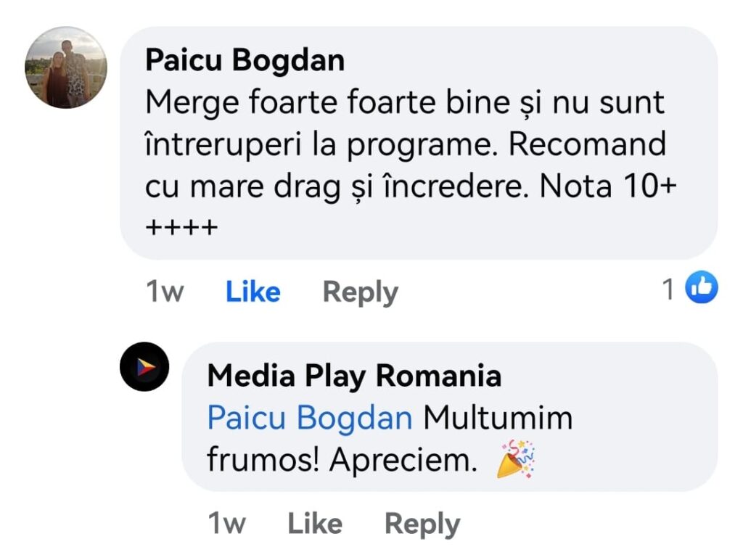
Task: Open the 1w timestamp under Paicu's comment
Action: (x=165, y=292)
